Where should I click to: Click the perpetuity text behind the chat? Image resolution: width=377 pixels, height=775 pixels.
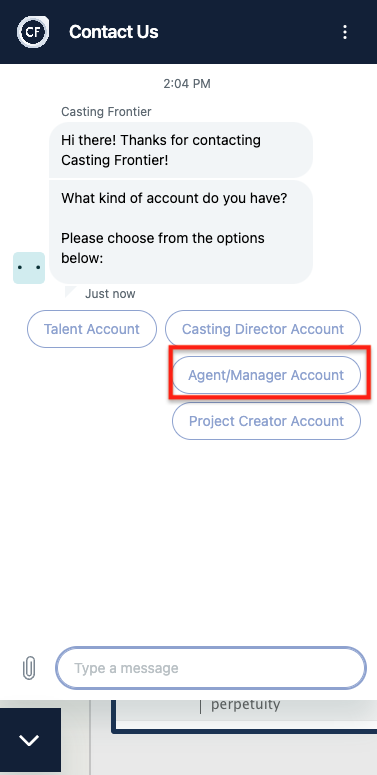click(246, 704)
